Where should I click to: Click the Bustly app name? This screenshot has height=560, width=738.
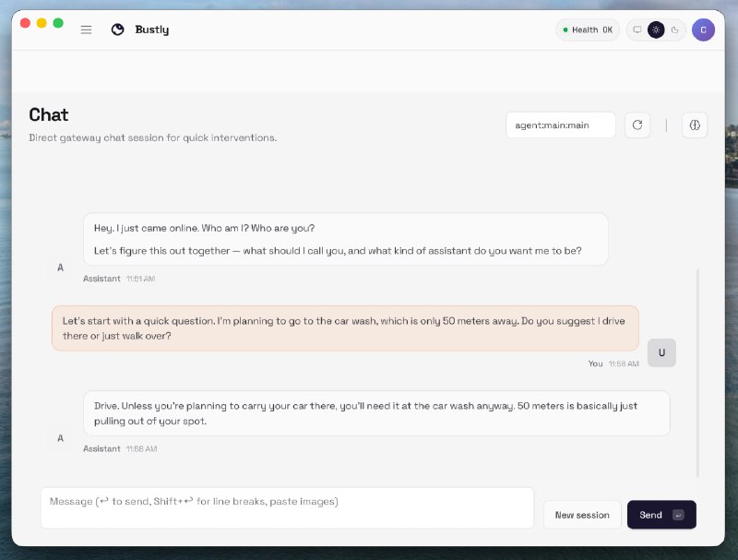(151, 30)
